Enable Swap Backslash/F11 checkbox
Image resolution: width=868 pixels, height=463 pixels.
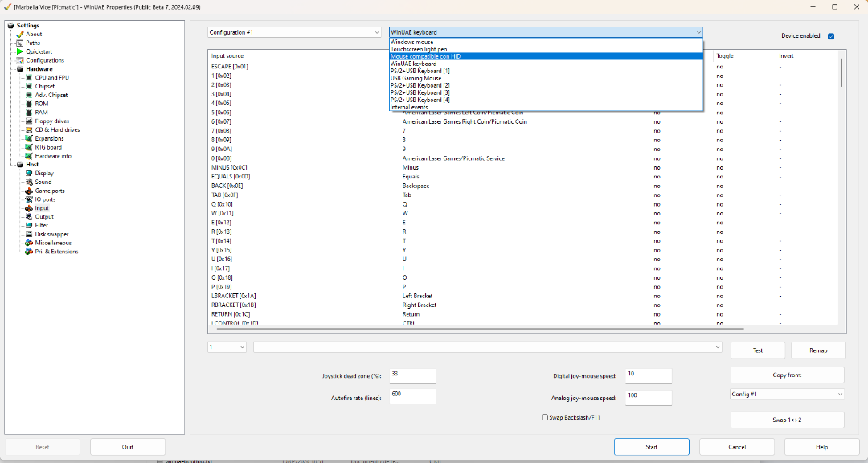[546, 417]
